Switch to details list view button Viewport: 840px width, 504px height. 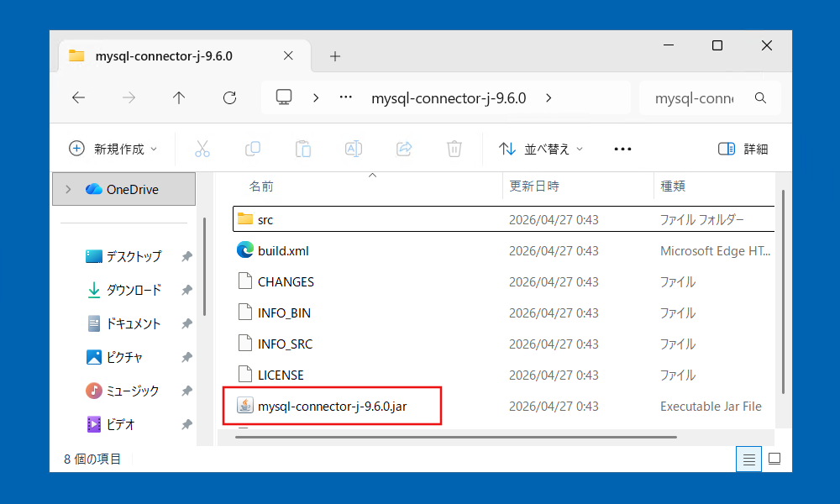[x=749, y=459]
